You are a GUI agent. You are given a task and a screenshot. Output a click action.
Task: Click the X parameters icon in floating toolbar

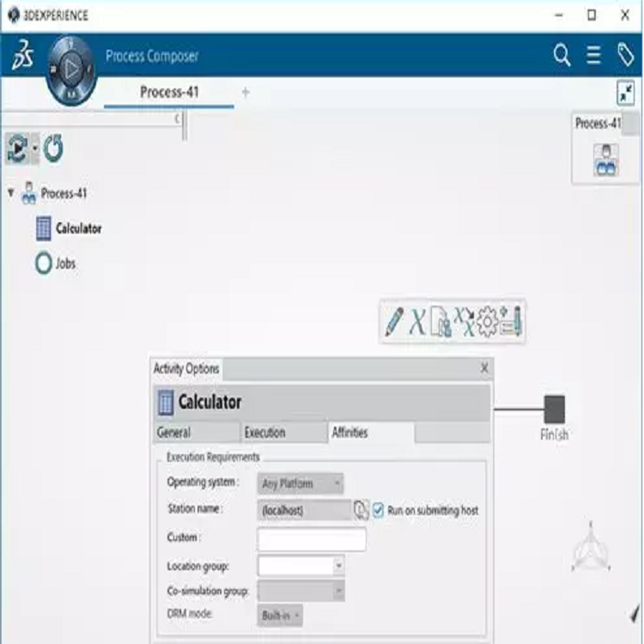pyautogui.click(x=417, y=323)
